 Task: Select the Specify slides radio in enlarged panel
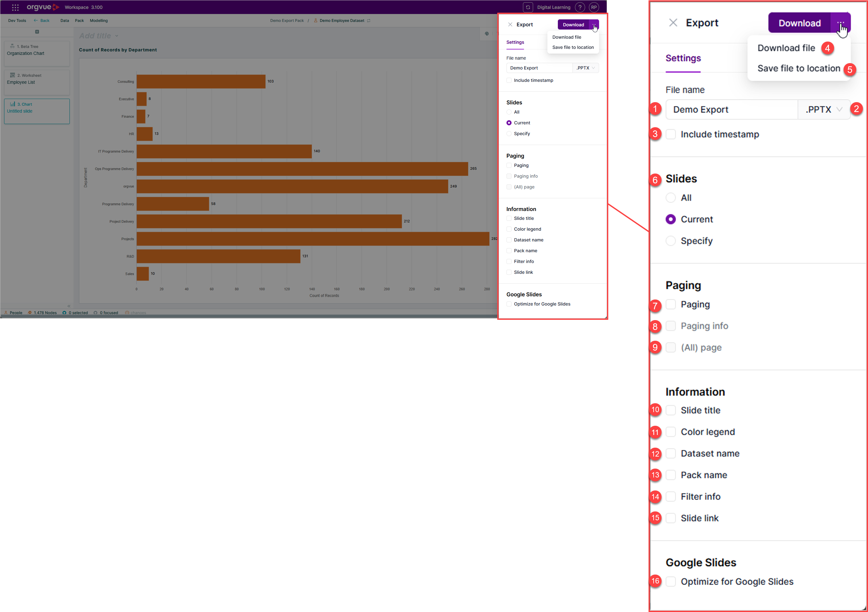tap(671, 241)
